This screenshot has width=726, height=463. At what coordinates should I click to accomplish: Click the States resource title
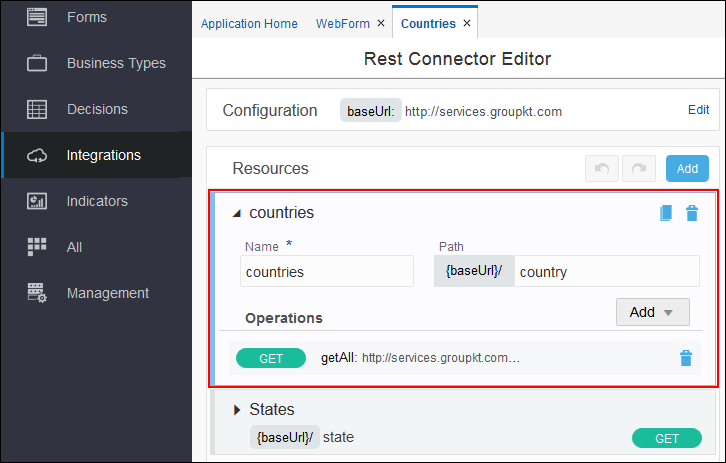click(272, 410)
